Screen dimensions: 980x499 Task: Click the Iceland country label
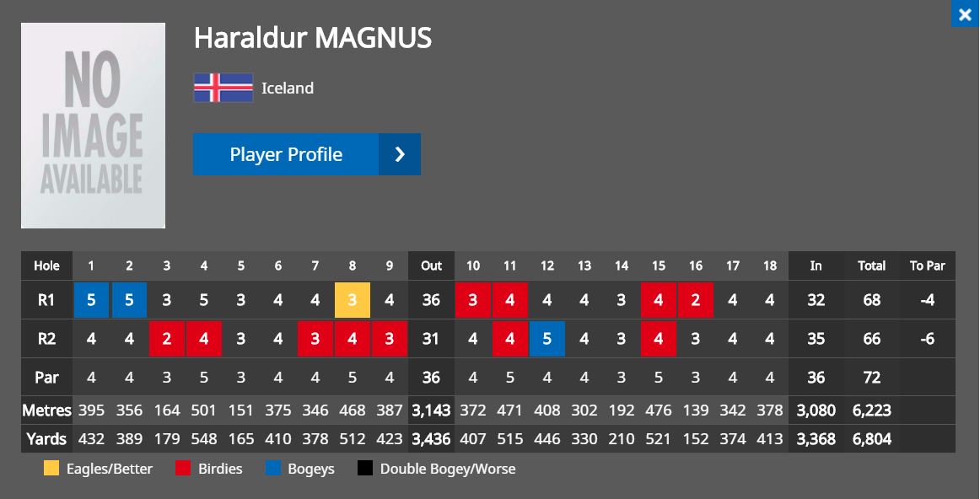(288, 88)
